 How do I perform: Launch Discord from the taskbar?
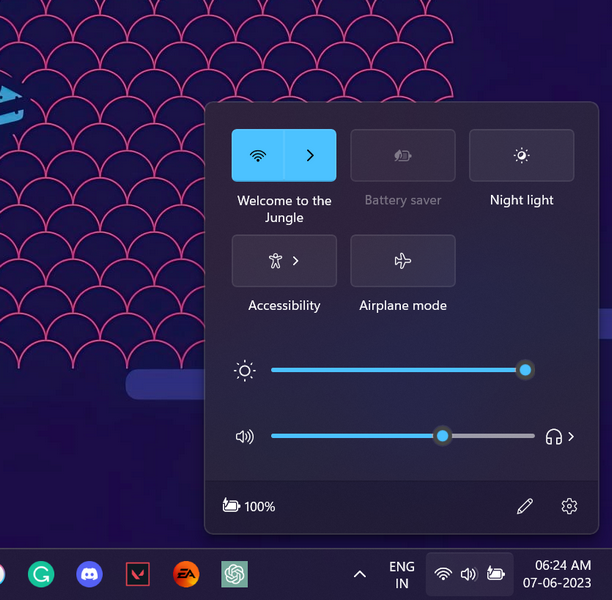[x=89, y=574]
